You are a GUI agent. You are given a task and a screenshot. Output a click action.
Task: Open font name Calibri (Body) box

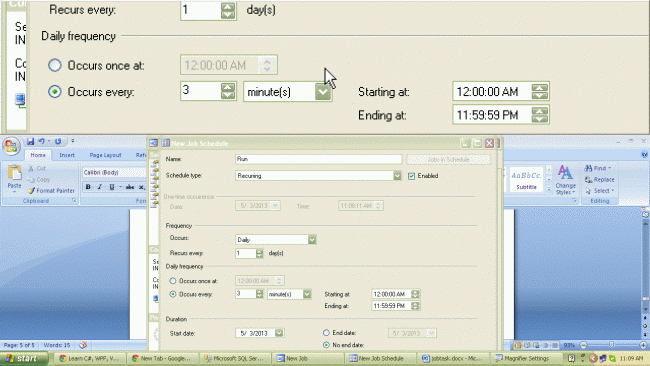tap(114, 172)
